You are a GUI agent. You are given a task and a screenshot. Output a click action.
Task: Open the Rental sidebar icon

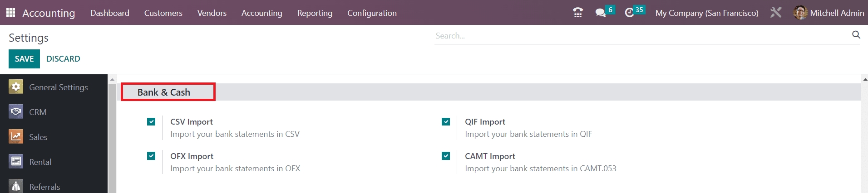pos(16,162)
